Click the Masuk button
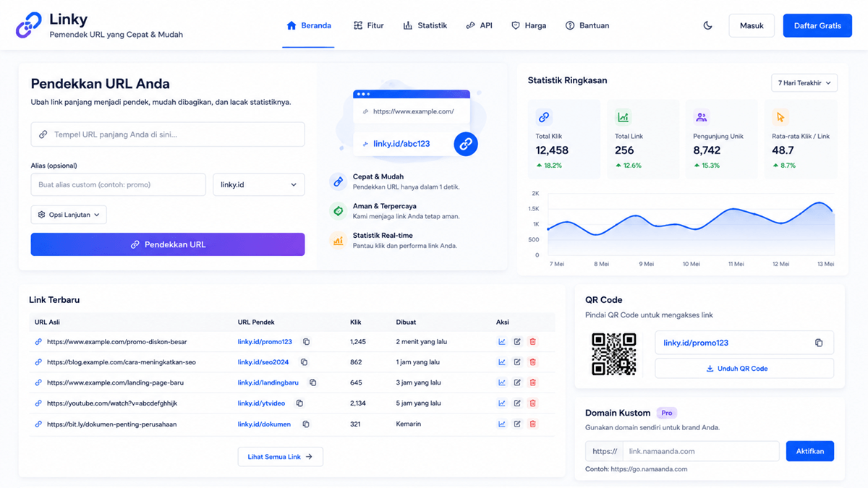 pos(752,25)
